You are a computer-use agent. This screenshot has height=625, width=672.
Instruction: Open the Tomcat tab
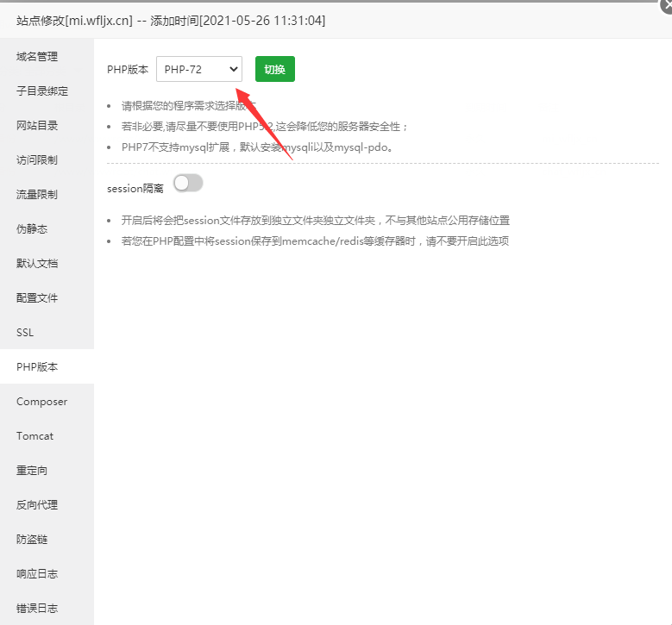[47, 435]
